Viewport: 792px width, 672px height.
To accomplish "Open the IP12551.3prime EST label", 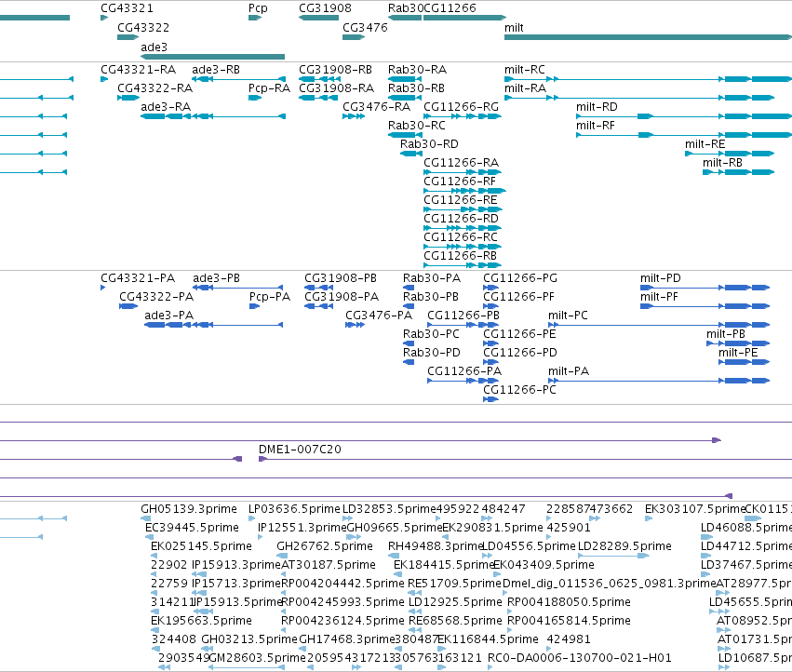I will (302, 528).
